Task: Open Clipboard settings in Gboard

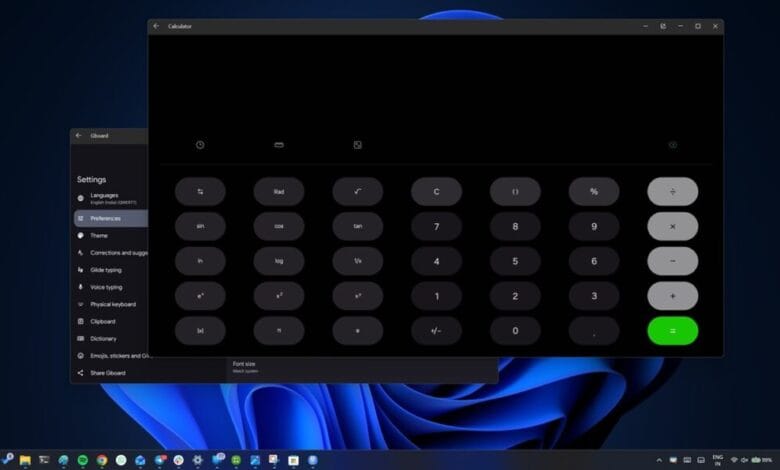Action: [x=102, y=321]
